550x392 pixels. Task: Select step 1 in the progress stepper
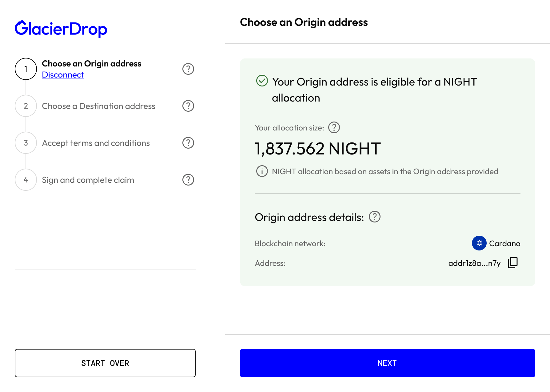(x=26, y=69)
